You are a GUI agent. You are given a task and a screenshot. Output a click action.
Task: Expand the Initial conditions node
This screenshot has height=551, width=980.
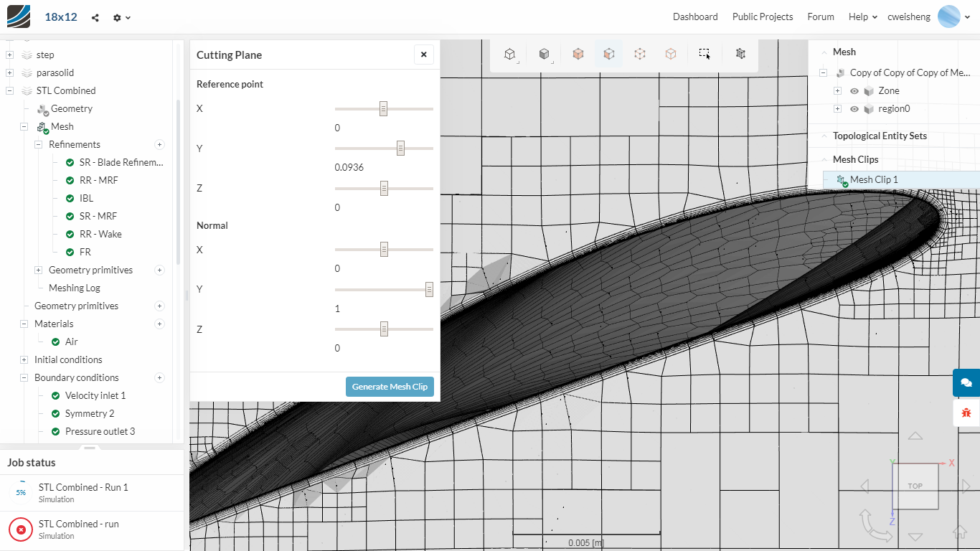tap(24, 359)
